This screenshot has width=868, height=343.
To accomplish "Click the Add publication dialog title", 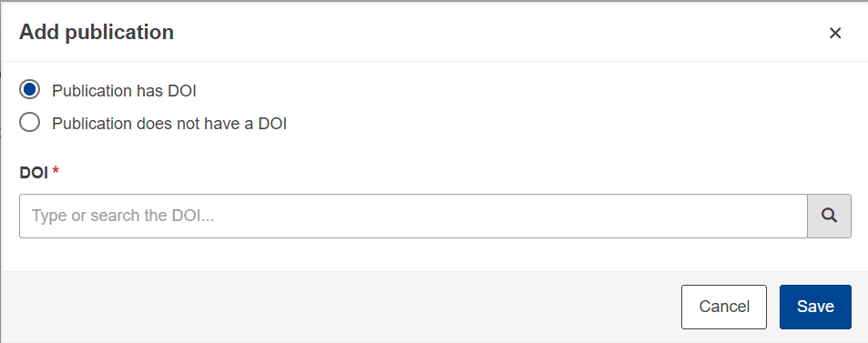I will (x=97, y=32).
